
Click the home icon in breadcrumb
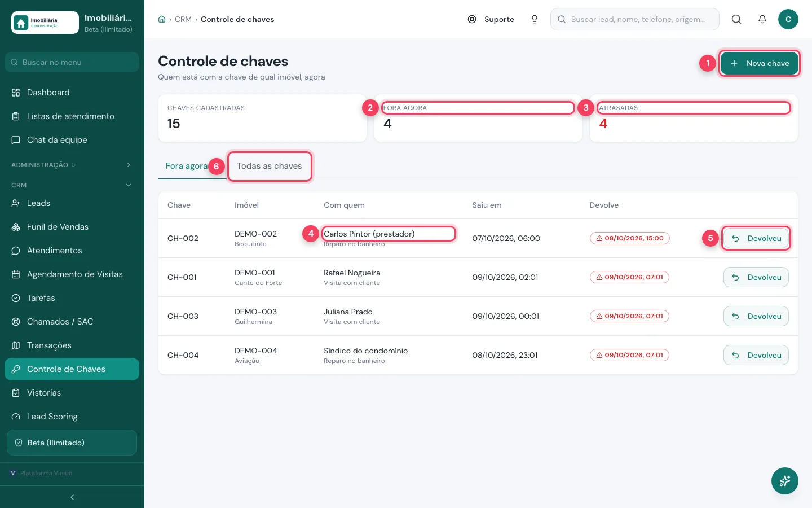pos(162,19)
